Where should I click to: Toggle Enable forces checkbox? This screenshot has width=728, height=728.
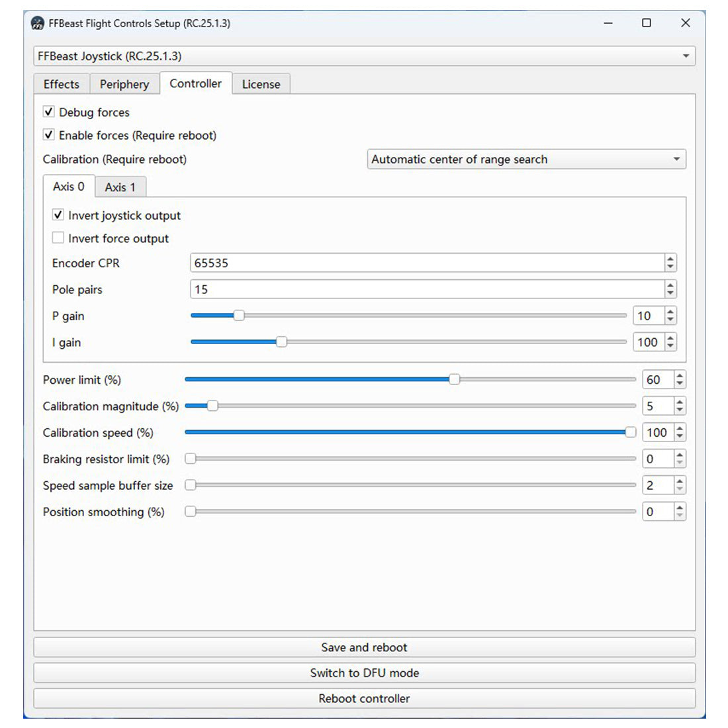(49, 135)
